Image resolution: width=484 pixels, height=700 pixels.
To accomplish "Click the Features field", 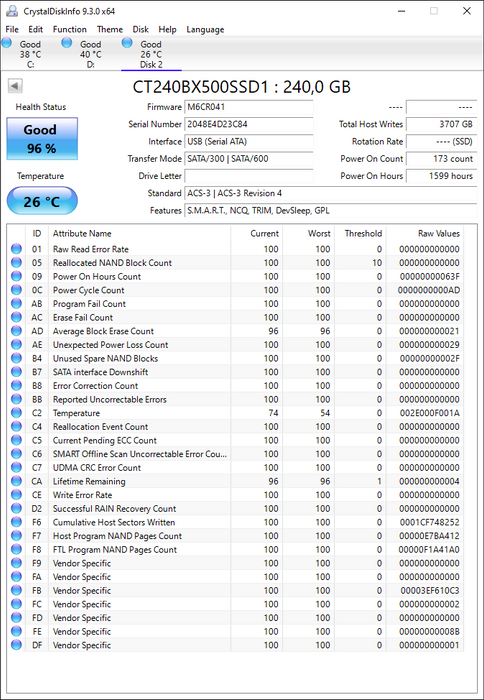I will (x=330, y=210).
